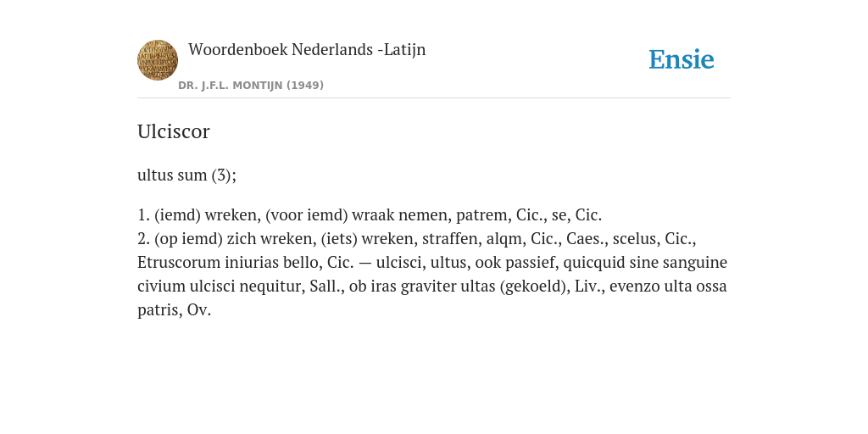Viewport: 868px width, 434px height.
Task: Click the Ulciscor entry heading
Action: coord(173,131)
